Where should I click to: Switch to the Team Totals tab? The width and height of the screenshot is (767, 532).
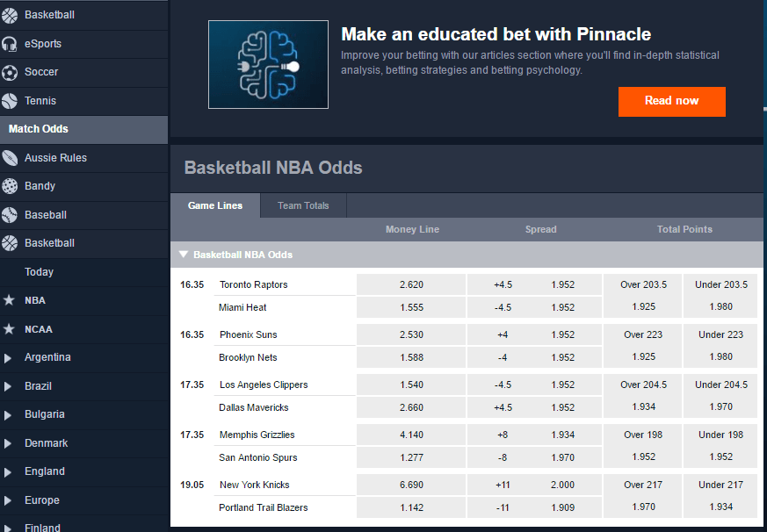[x=303, y=205]
